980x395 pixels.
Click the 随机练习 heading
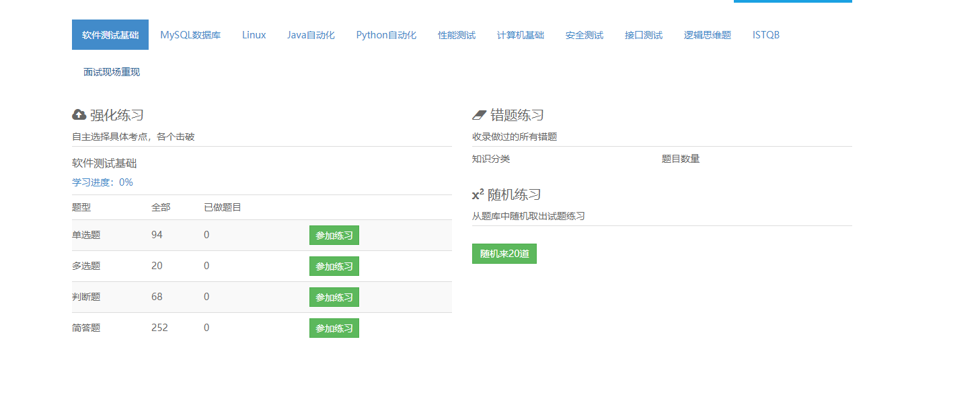(515, 194)
